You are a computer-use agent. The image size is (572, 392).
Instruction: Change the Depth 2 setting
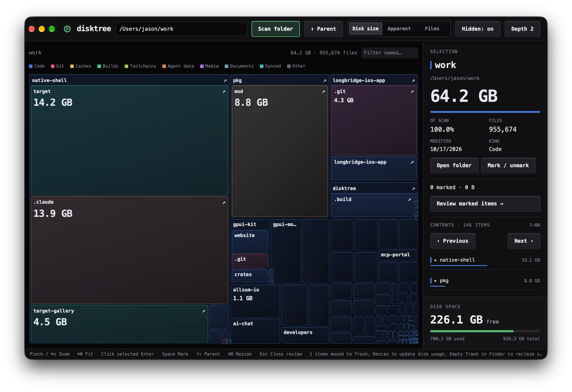(x=522, y=29)
